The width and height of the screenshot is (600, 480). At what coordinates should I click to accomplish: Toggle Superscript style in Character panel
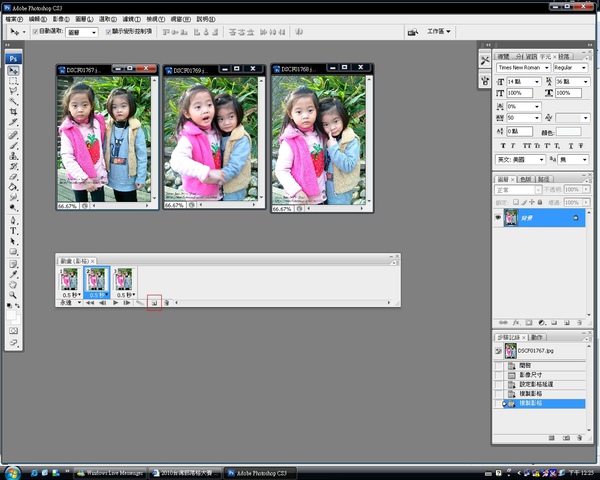[547, 145]
